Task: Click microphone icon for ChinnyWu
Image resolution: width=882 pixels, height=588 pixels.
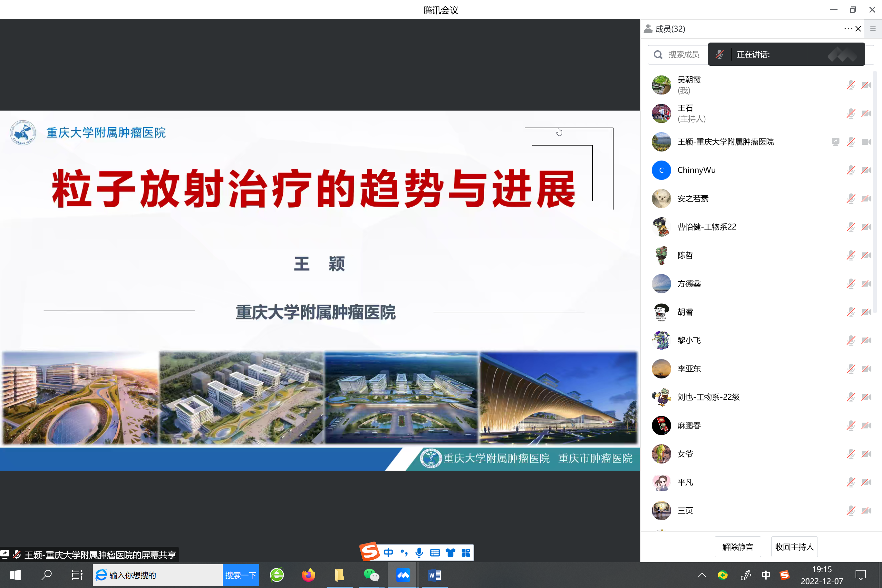Action: 850,170
